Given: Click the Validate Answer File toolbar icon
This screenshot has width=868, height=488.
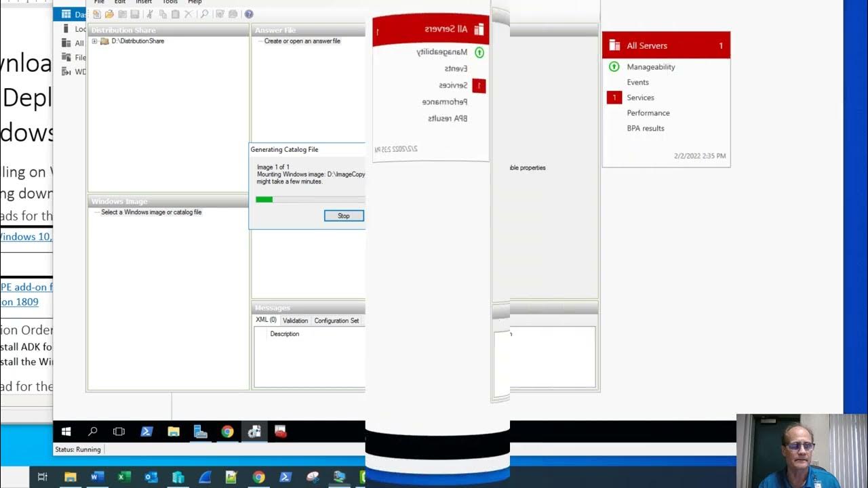Looking at the screenshot, I should click(220, 14).
